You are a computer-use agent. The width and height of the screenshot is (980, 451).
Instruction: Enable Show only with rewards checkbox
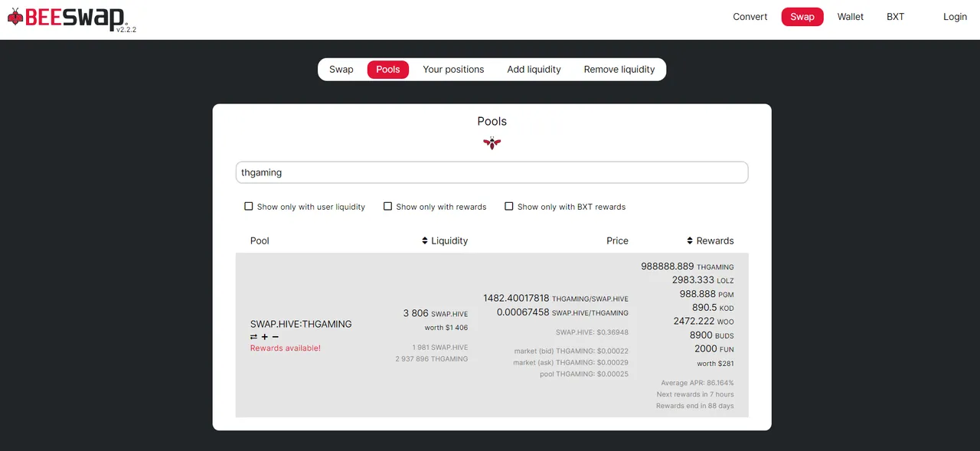coord(387,206)
